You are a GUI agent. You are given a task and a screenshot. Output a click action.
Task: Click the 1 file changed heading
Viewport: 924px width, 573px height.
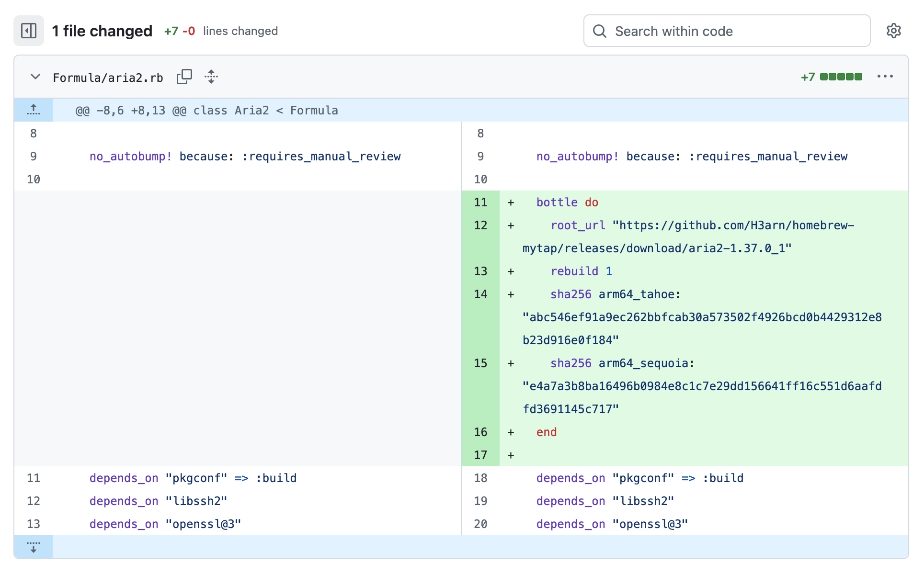coord(102,31)
